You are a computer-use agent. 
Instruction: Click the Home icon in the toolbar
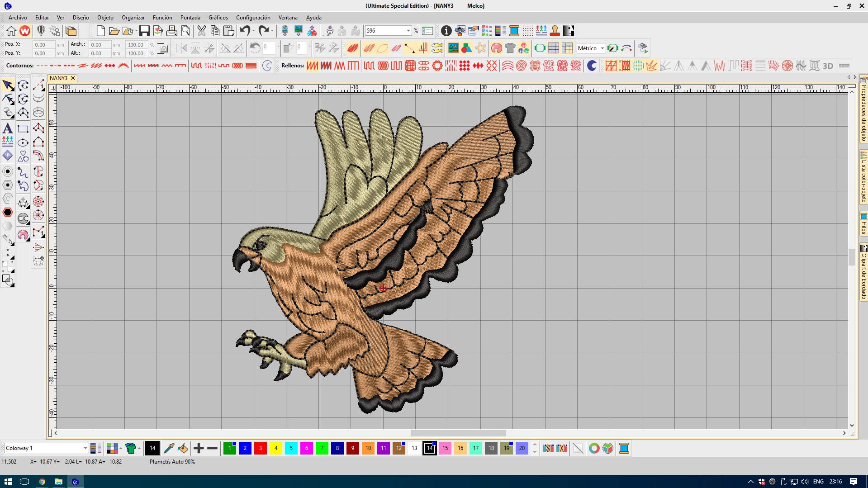(11, 31)
